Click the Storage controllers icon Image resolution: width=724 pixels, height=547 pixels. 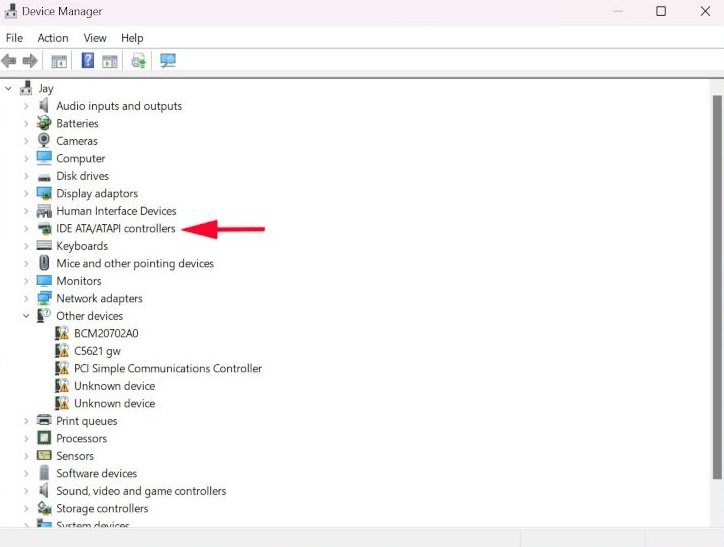point(44,508)
